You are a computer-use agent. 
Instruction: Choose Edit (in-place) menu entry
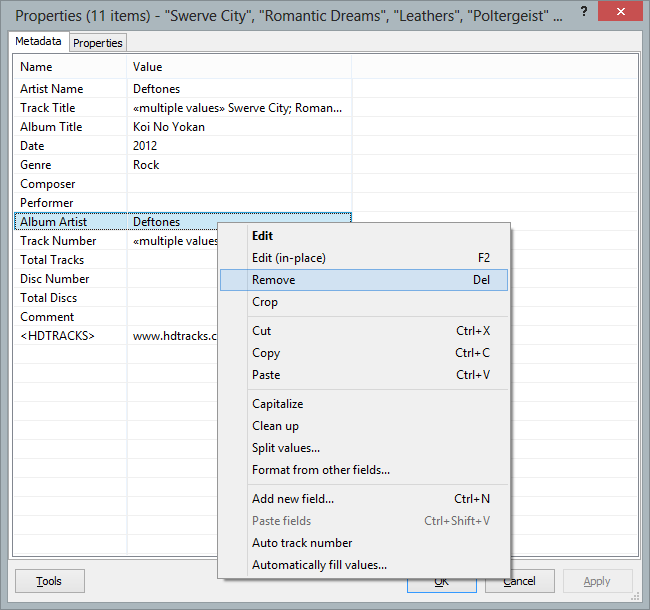[x=364, y=258]
